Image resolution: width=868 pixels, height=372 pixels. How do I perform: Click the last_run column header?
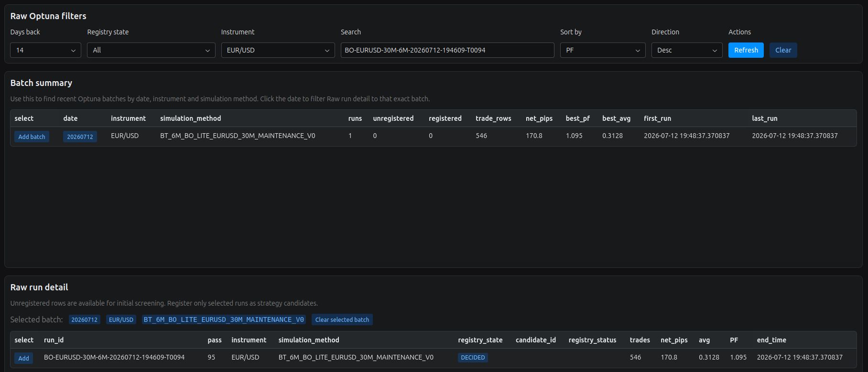[765, 118]
